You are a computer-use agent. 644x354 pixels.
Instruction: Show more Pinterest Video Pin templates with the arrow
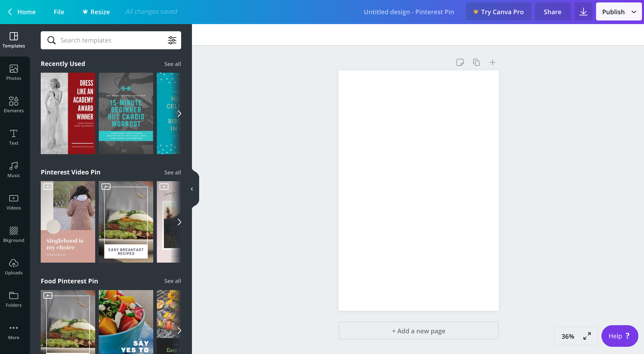[179, 222]
